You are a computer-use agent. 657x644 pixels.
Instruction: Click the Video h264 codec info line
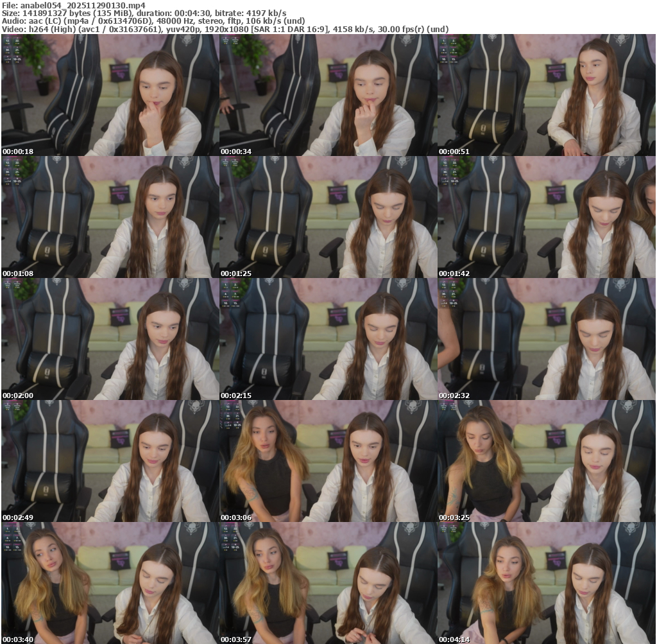[x=225, y=29]
